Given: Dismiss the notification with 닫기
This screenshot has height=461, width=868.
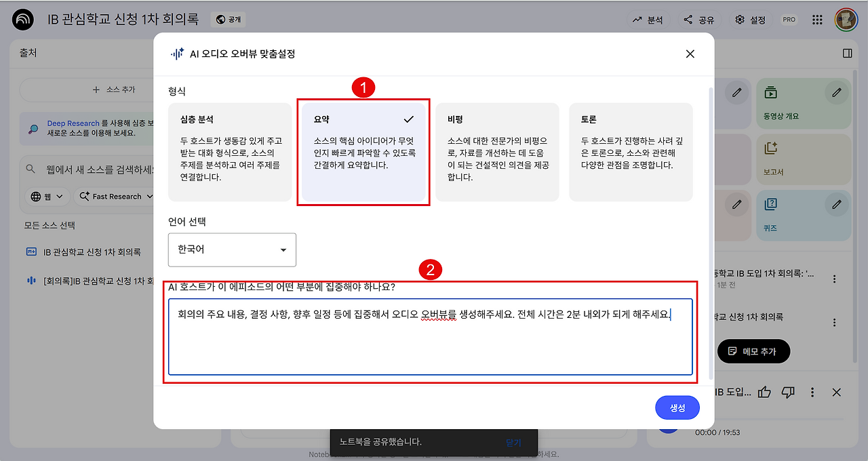Looking at the screenshot, I should click(513, 442).
